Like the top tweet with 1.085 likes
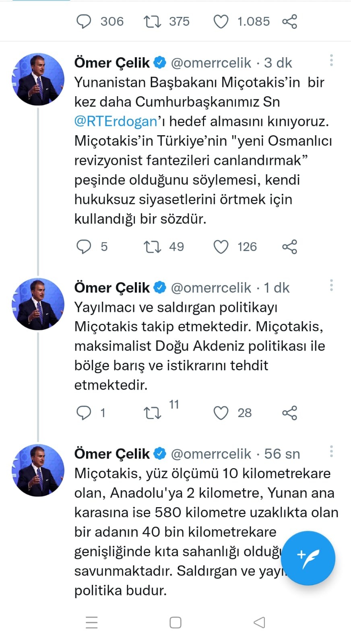Viewport: 351px width, 644px height. point(221,21)
